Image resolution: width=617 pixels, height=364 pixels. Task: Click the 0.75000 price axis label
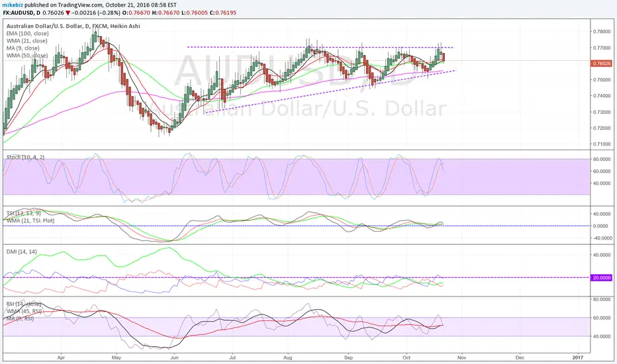click(602, 80)
